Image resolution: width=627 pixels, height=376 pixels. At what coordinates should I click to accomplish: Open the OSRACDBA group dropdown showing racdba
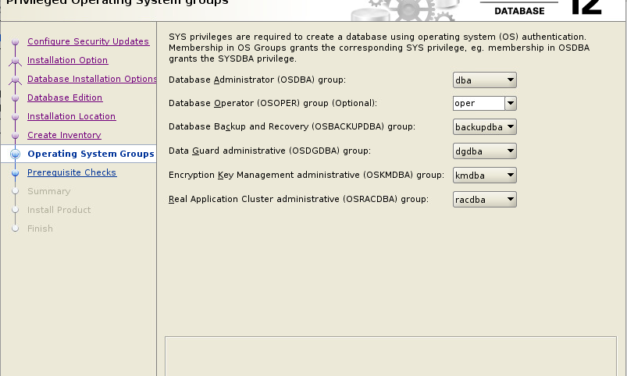[x=485, y=199]
